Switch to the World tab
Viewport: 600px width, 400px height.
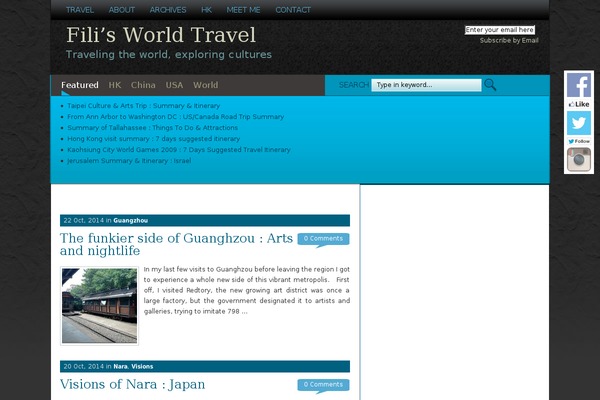[x=205, y=85]
